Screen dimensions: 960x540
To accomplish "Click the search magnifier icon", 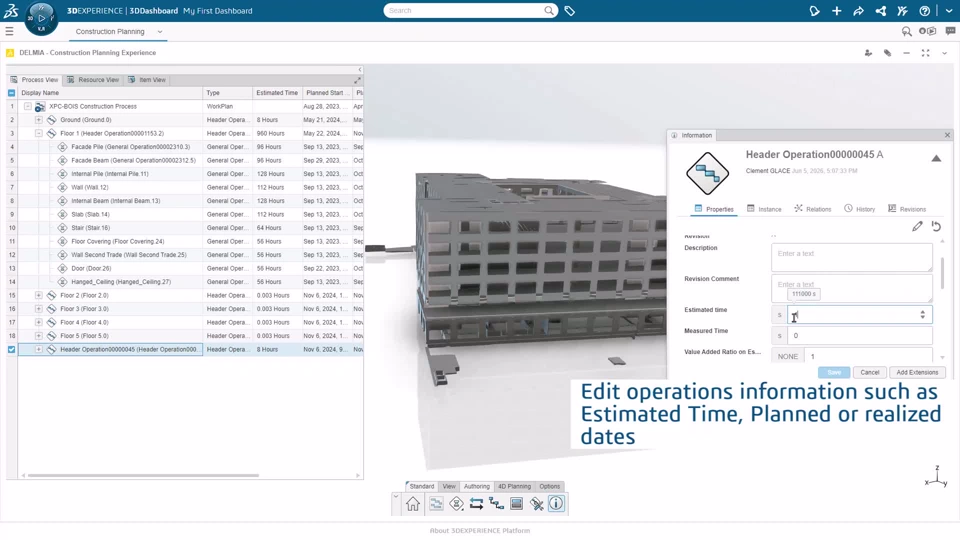I will (549, 10).
